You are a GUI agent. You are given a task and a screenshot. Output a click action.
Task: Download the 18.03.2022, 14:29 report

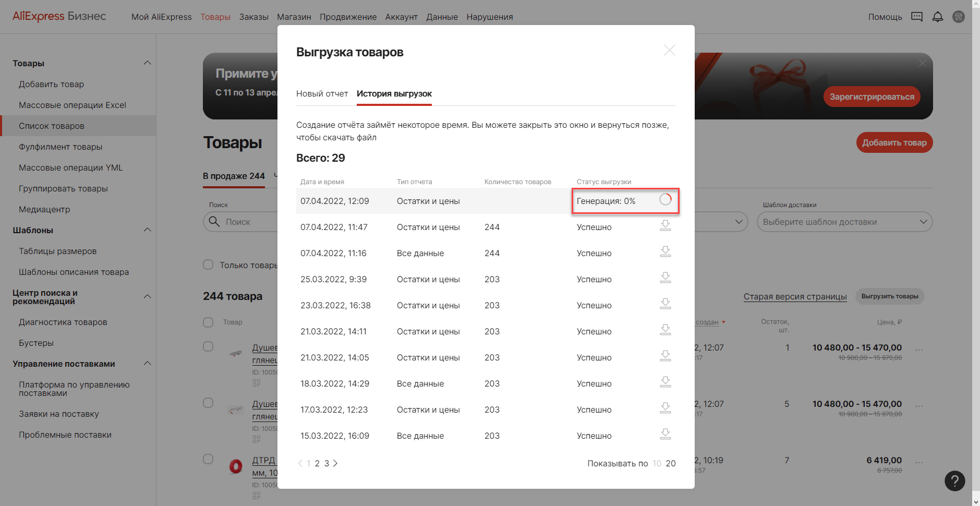[666, 382]
